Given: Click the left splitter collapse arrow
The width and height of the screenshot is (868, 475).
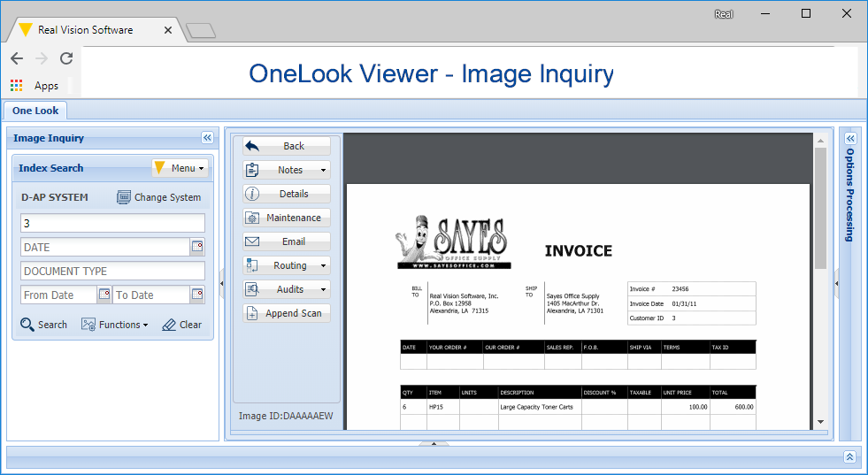Looking at the screenshot, I should click(222, 283).
